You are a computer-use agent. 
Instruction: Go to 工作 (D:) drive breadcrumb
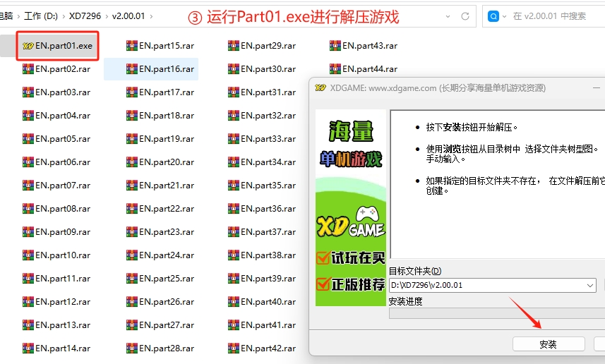tap(40, 16)
